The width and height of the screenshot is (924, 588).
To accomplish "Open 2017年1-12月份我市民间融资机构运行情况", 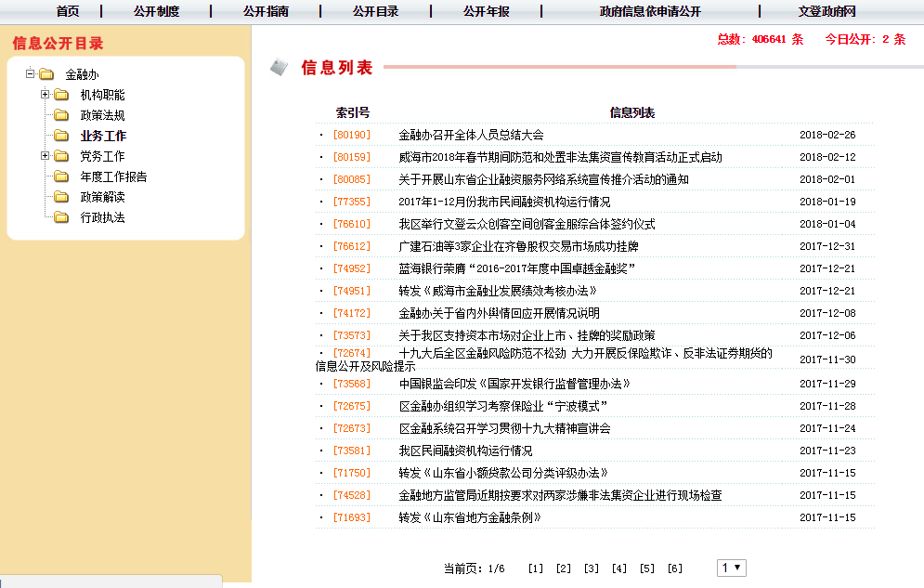I will pos(504,203).
